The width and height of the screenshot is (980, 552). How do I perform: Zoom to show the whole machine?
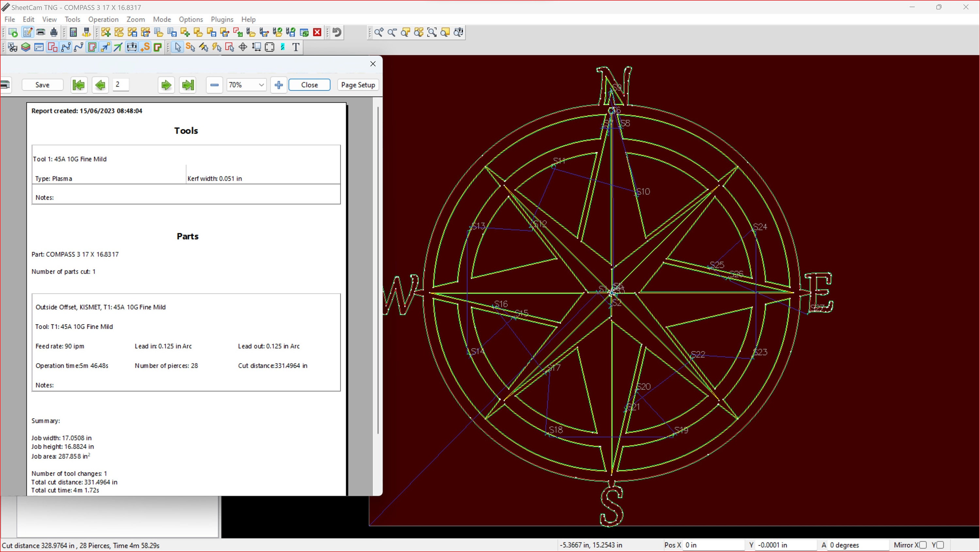(x=458, y=33)
